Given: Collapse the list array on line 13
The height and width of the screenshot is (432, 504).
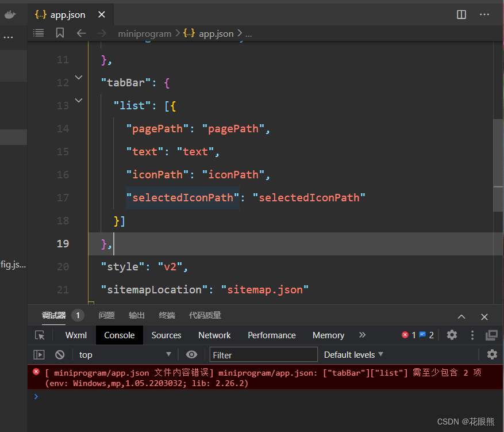Looking at the screenshot, I should pyautogui.click(x=79, y=100).
